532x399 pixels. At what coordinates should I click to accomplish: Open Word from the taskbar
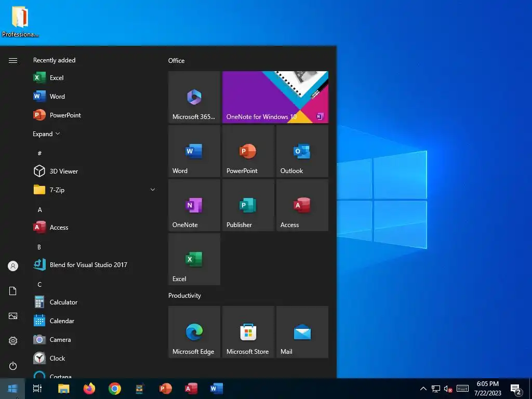pos(217,389)
